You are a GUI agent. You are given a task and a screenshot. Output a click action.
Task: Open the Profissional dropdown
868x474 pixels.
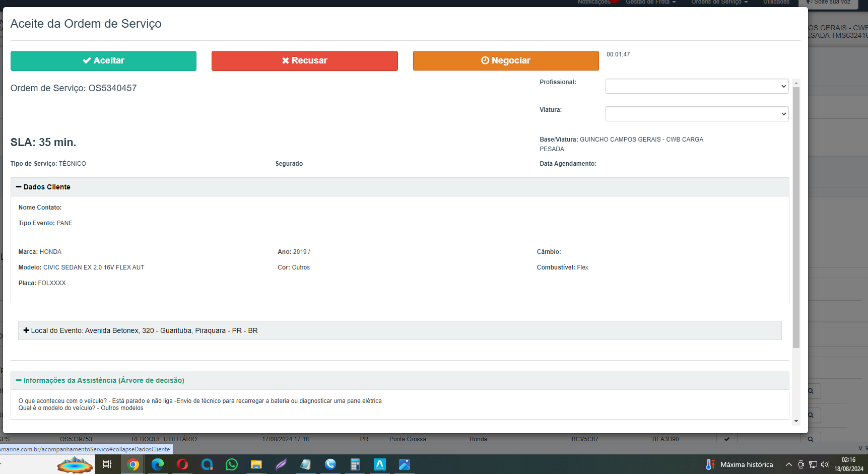tap(697, 86)
